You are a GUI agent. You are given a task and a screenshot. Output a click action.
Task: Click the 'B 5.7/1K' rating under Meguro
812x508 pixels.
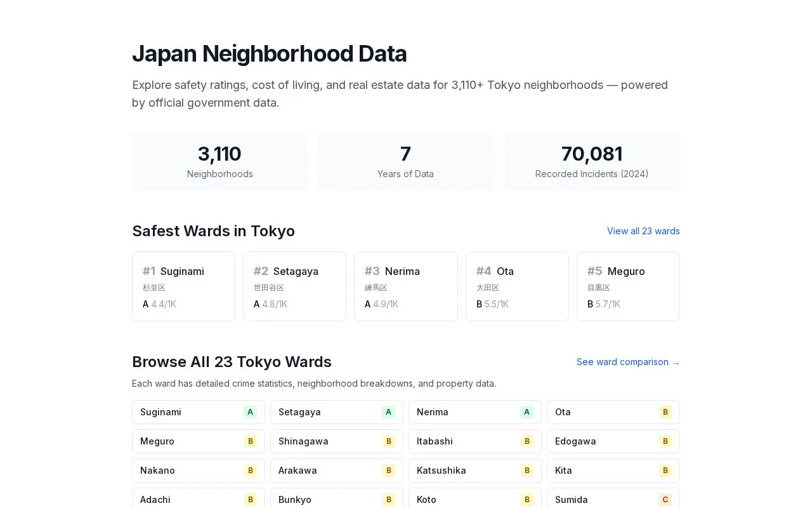[x=604, y=304]
